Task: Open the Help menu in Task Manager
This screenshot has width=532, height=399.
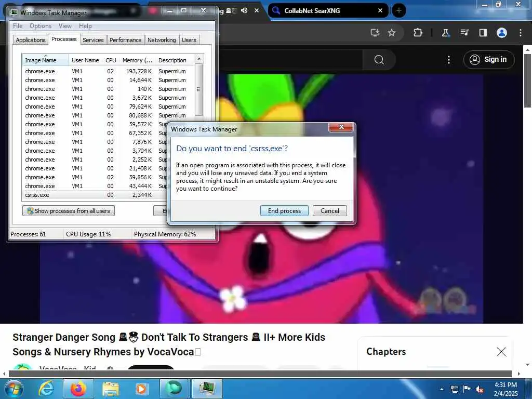Action: pyautogui.click(x=85, y=26)
